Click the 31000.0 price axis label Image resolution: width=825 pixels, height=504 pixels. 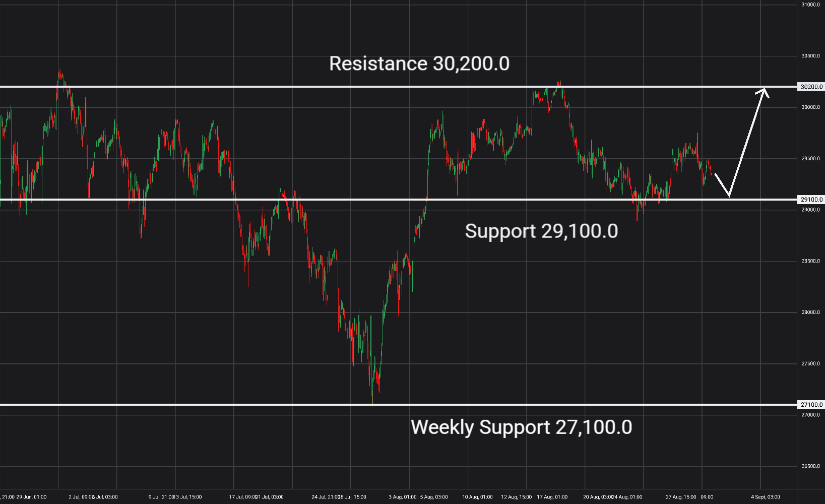pyautogui.click(x=810, y=5)
